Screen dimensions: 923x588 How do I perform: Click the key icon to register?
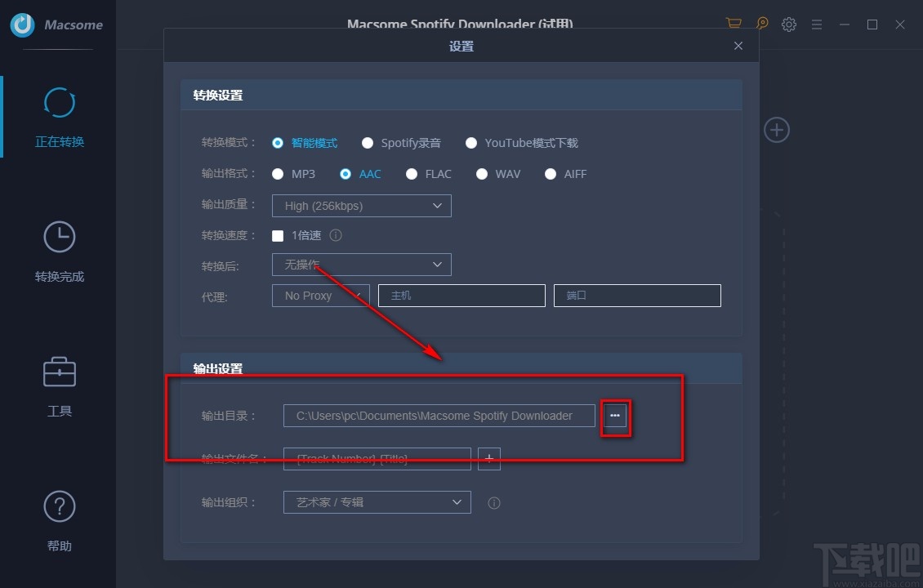[761, 24]
